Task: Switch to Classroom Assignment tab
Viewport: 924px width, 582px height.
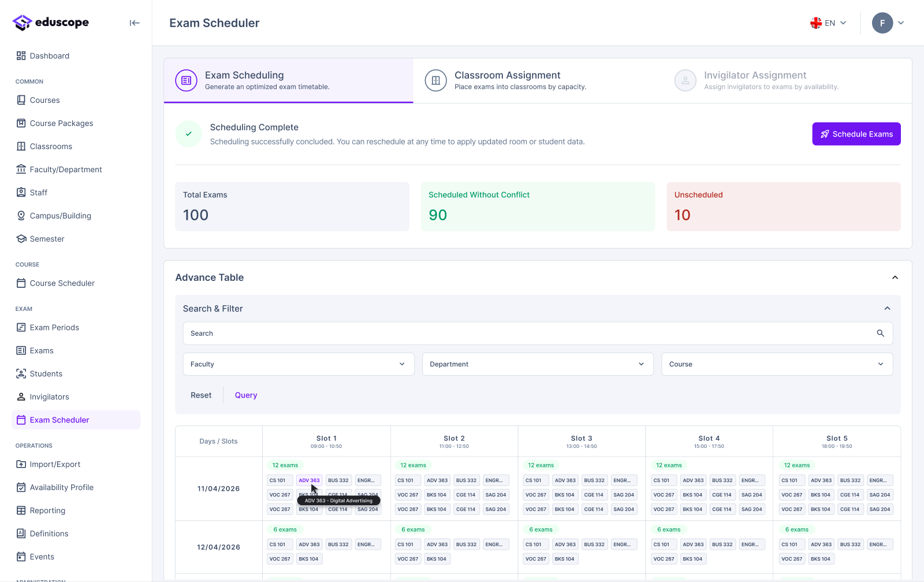Action: click(538, 80)
